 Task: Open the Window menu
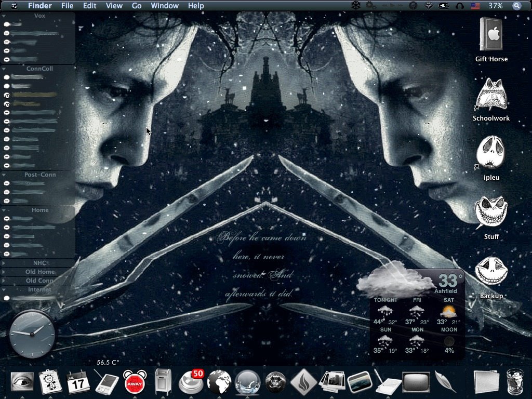165,5
